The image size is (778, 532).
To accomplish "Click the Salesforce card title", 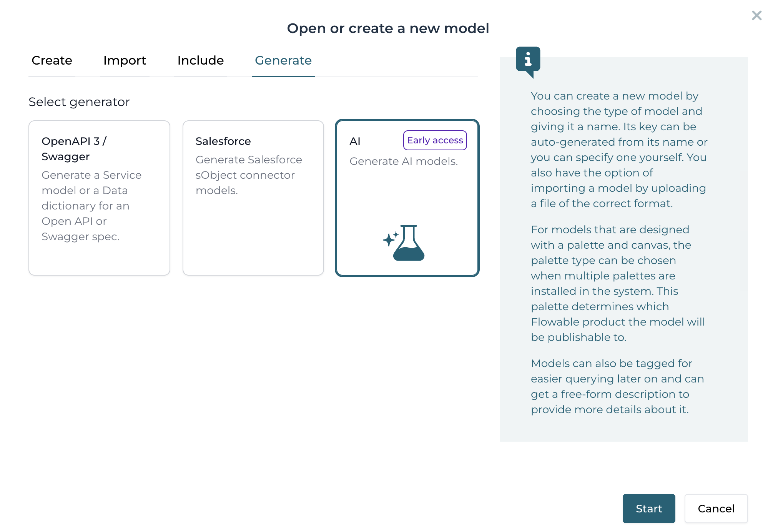I will [223, 141].
